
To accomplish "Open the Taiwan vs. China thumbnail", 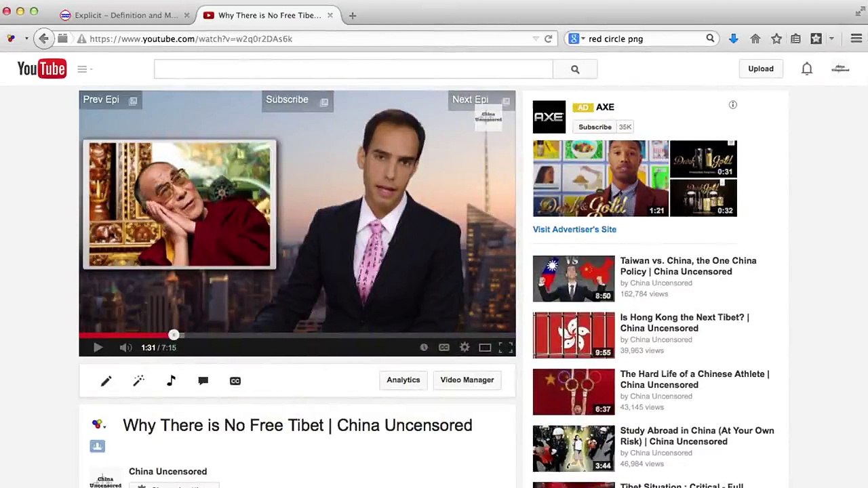I will point(574,279).
